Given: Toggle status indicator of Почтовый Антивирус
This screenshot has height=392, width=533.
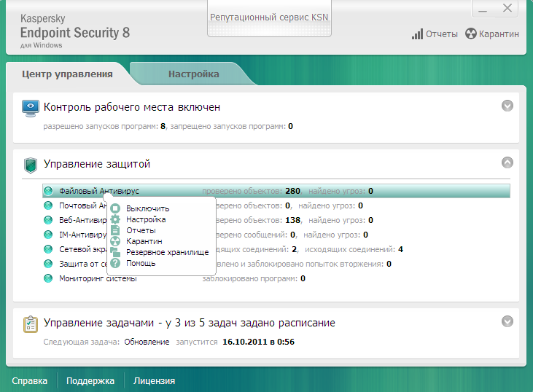Looking at the screenshot, I should (x=48, y=205).
